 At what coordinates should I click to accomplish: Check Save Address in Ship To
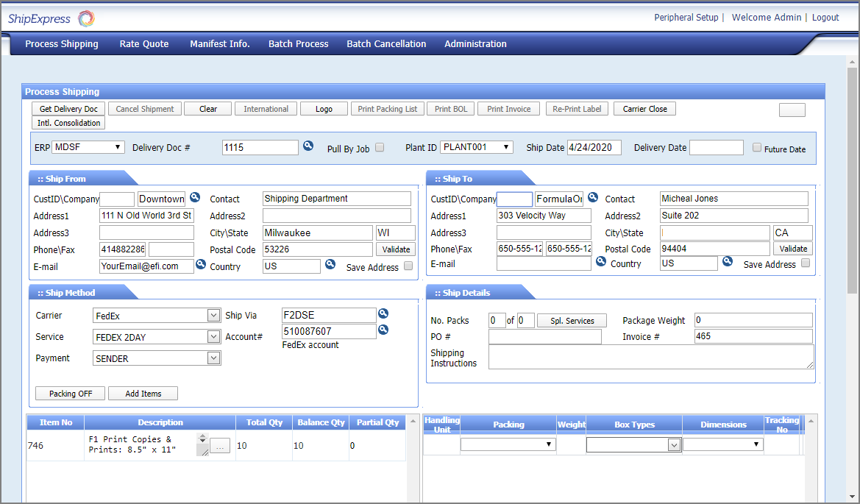coord(806,263)
